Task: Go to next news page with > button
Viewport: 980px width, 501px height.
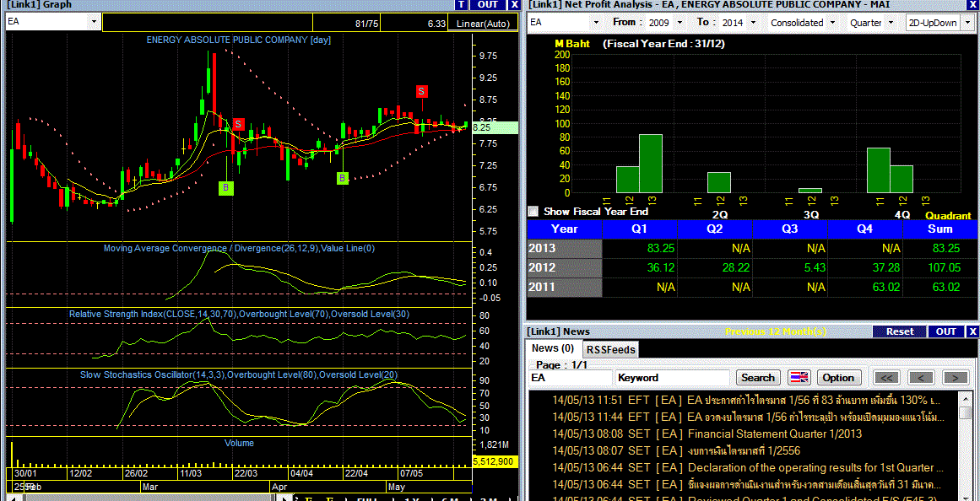Action: [x=956, y=377]
